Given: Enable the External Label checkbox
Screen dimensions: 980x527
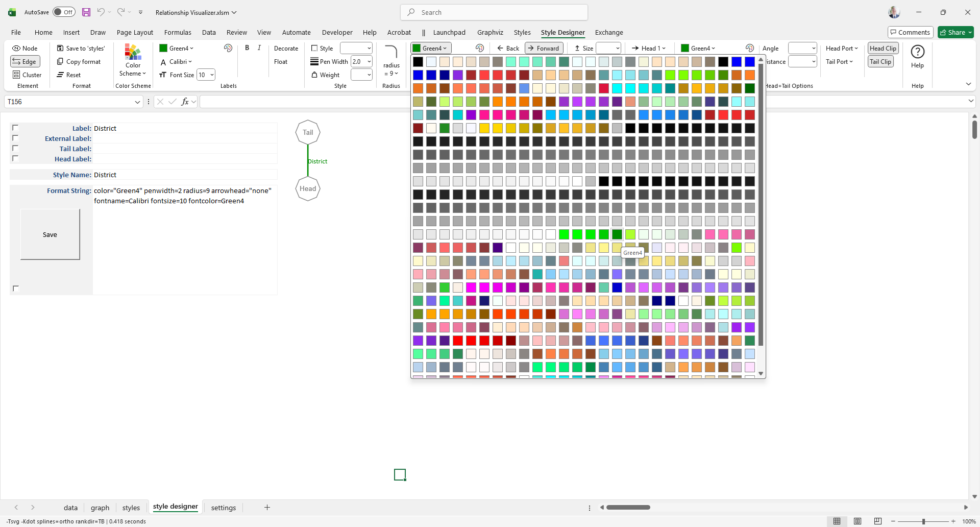Looking at the screenshot, I should pos(15,138).
